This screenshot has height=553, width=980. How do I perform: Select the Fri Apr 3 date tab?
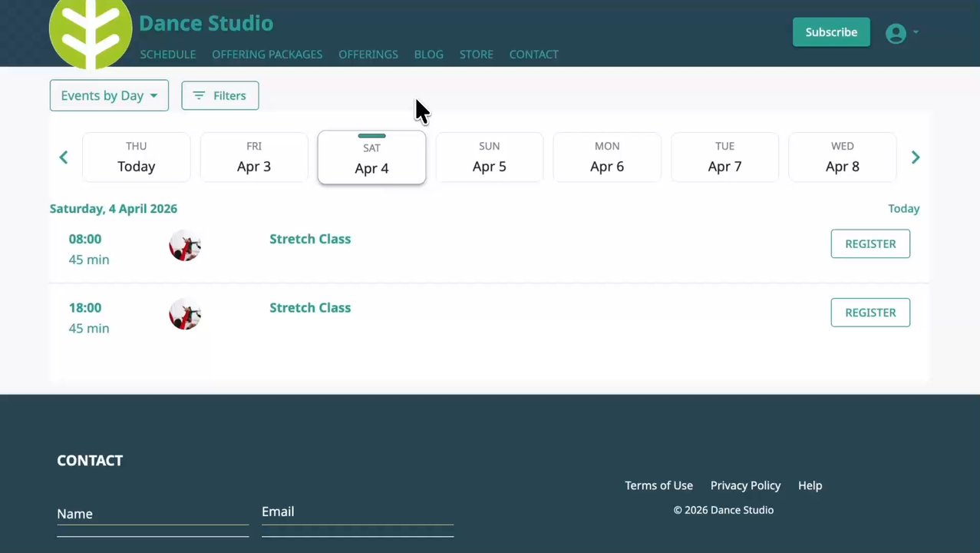coord(254,157)
